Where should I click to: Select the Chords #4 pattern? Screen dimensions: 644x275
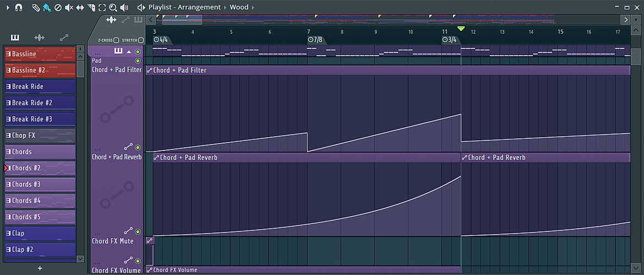tap(40, 201)
